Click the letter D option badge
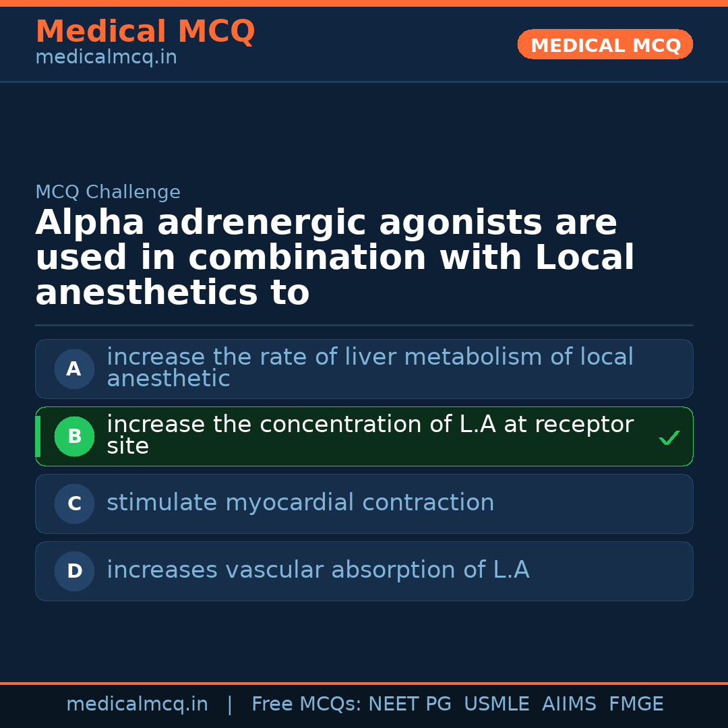 tap(74, 571)
